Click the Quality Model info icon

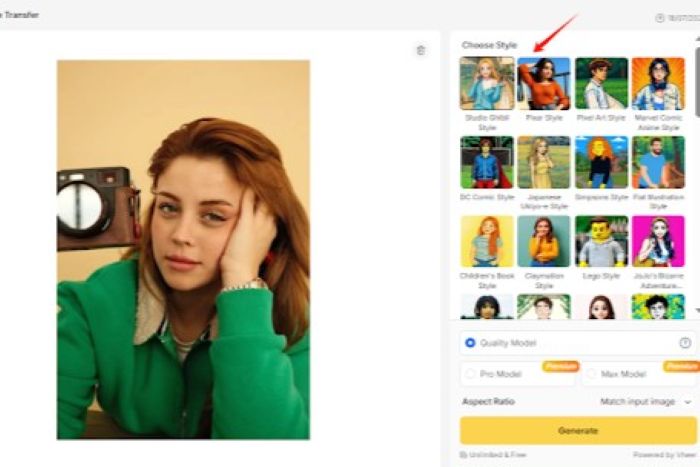point(685,342)
